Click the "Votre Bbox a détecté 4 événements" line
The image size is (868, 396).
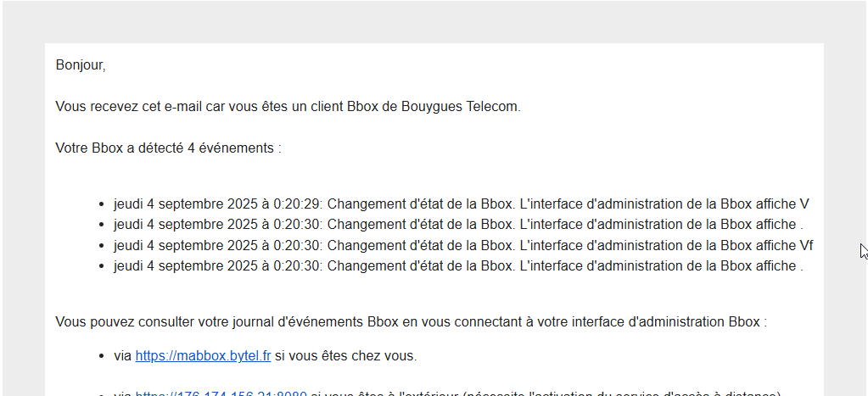pyautogui.click(x=168, y=148)
